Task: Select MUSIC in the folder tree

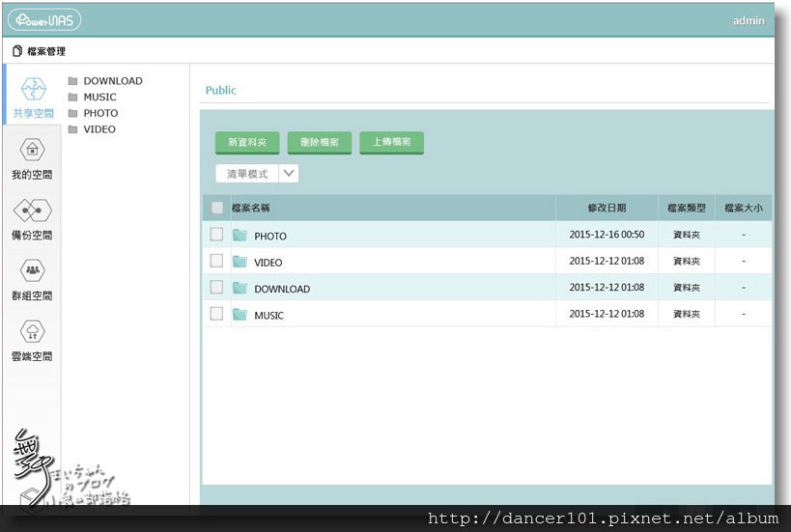Action: coord(99,97)
